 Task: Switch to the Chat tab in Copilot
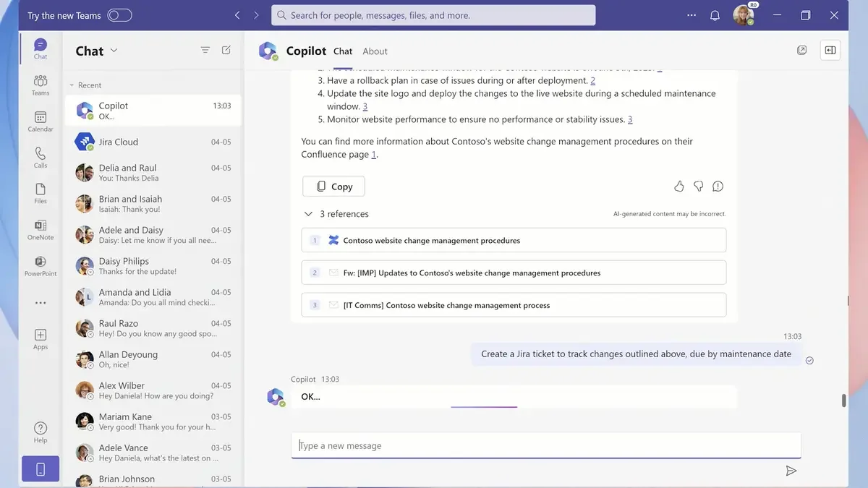click(x=343, y=51)
